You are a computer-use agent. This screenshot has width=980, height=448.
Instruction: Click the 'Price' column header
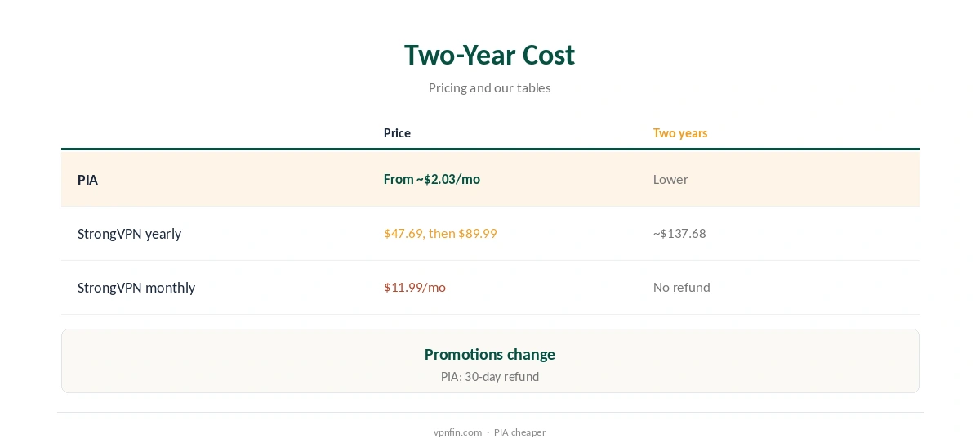(x=397, y=133)
